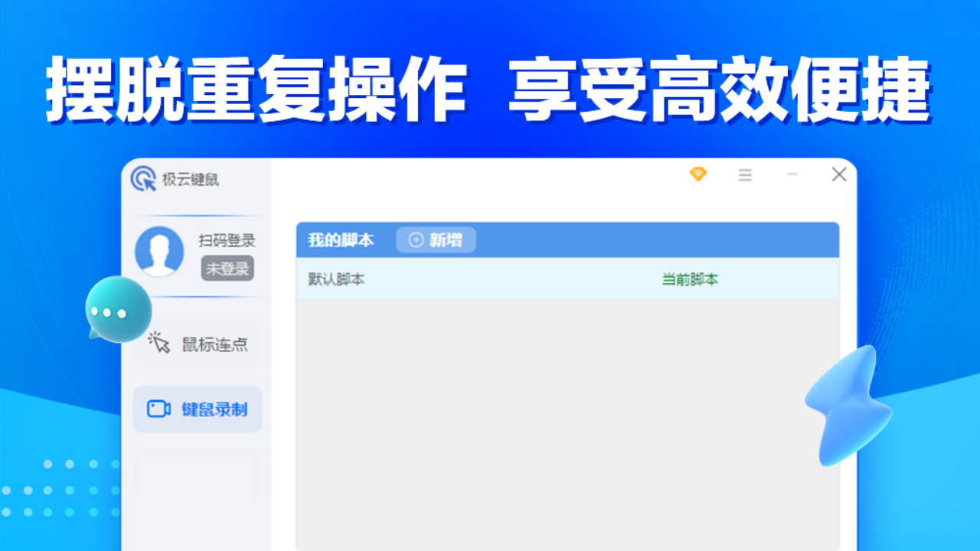Click the 未登录 status badge

click(227, 269)
